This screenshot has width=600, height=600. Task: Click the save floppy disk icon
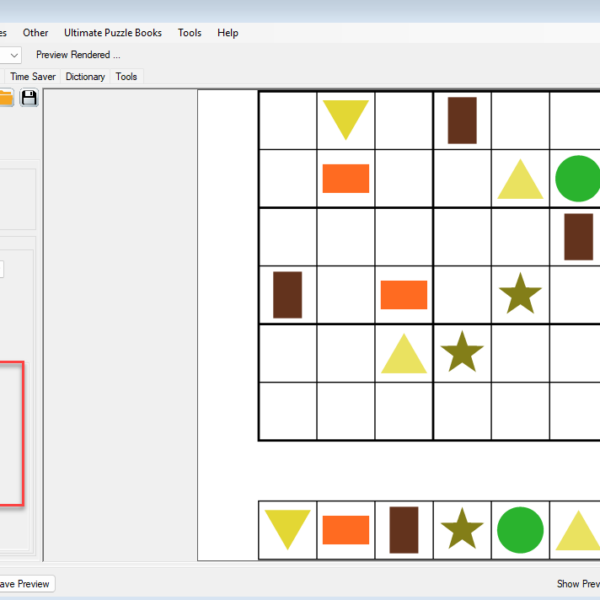[29, 98]
